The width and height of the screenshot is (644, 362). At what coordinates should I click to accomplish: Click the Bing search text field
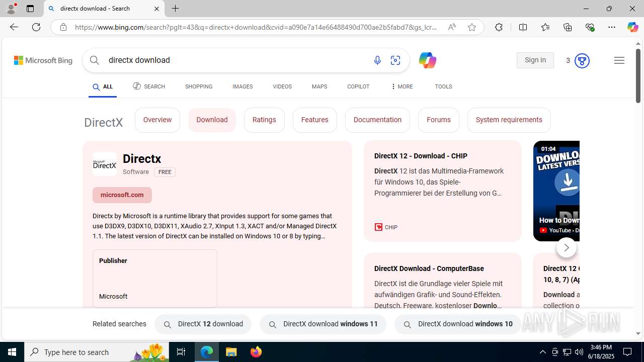[236, 60]
